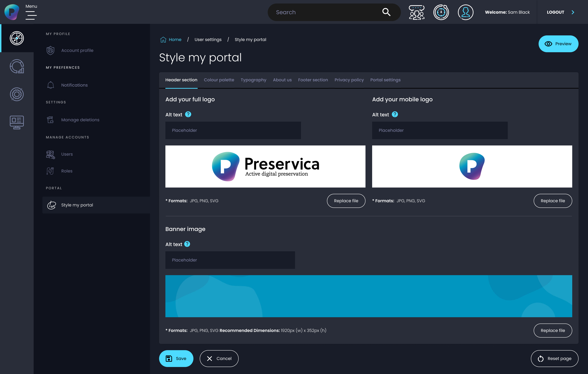Click the community people icon in header
The height and width of the screenshot is (374, 588).
click(417, 12)
